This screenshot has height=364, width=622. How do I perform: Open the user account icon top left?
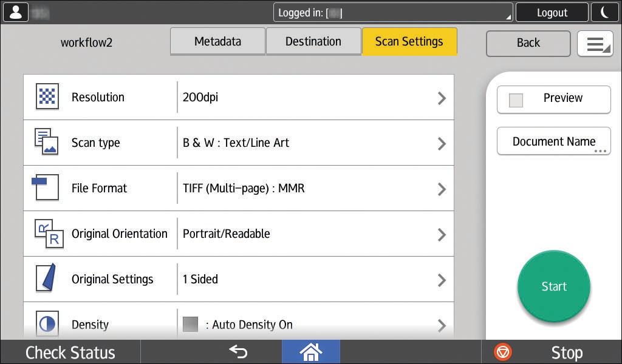click(x=15, y=12)
